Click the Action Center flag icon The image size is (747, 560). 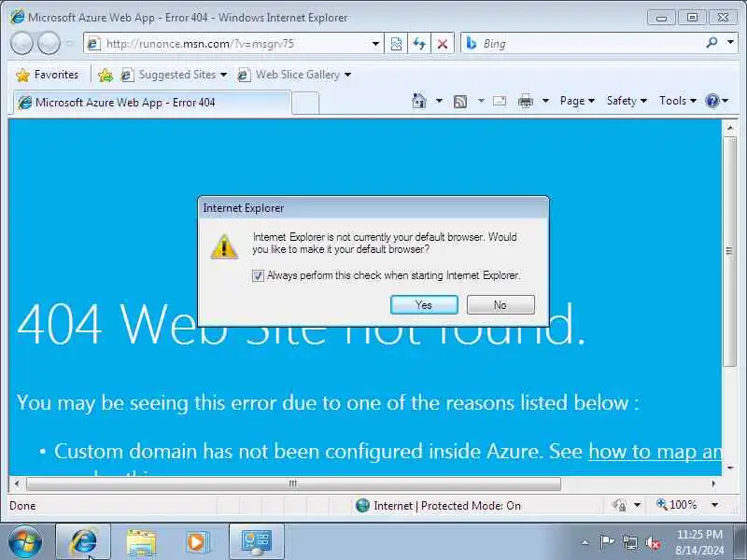pyautogui.click(x=606, y=542)
